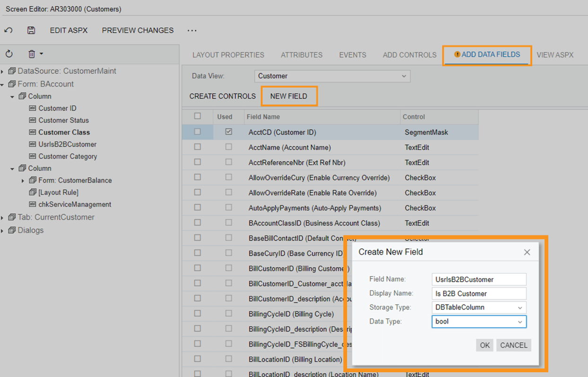Close the Create New Field dialog
This screenshot has width=588, height=377.
[x=527, y=252]
